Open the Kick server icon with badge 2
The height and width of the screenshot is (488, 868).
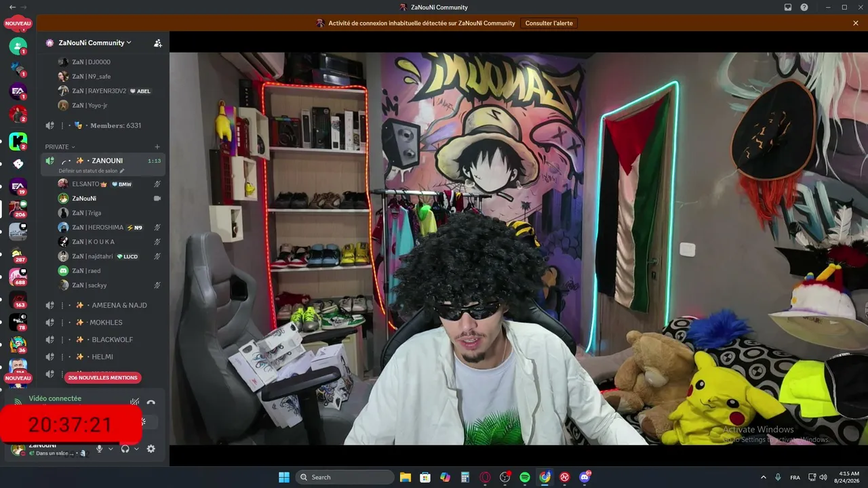click(18, 142)
